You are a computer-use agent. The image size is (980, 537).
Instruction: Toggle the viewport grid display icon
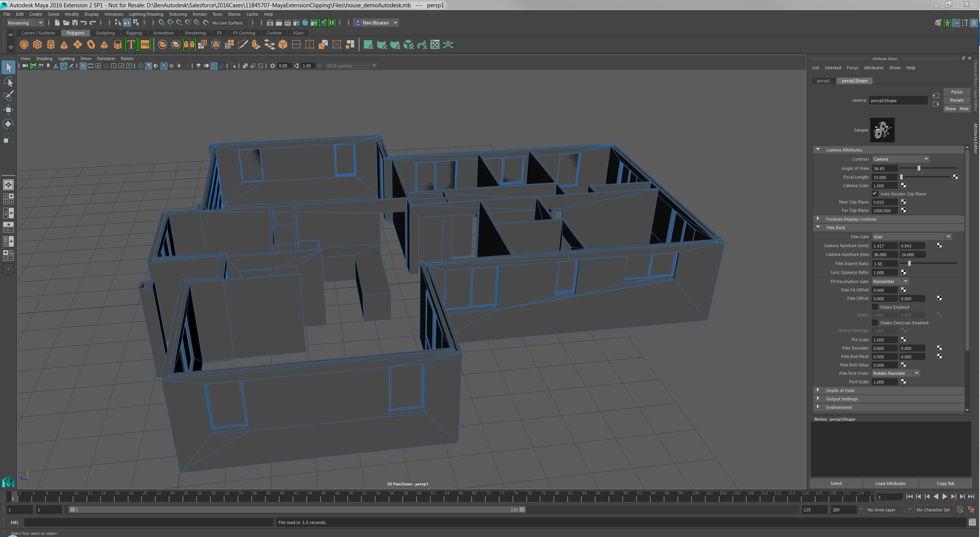pyautogui.click(x=83, y=65)
